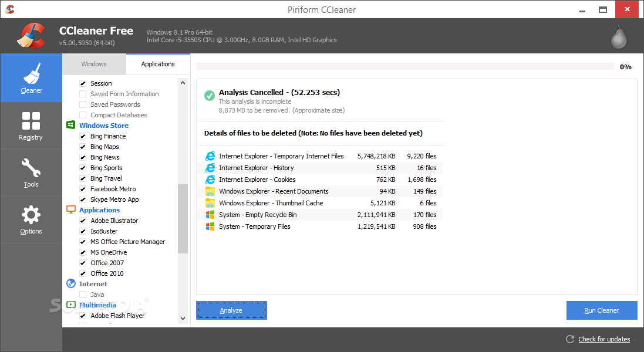Uncheck MS OneDrive checkbox

click(83, 252)
